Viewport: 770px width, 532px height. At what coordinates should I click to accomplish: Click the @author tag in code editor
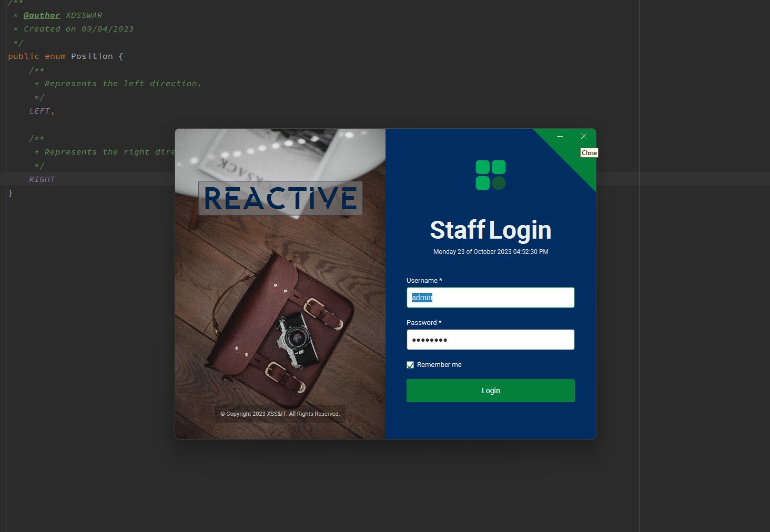coord(42,15)
